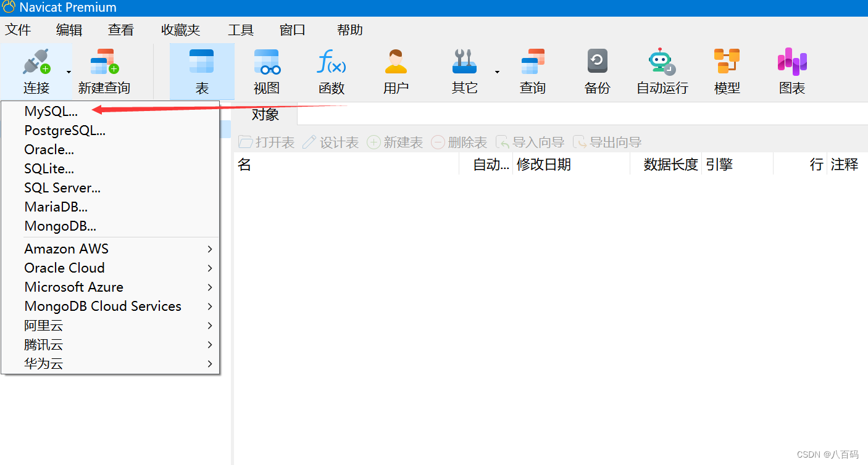Click the 导出向导 export wizard button
This screenshot has height=465, width=868.
[x=607, y=142]
